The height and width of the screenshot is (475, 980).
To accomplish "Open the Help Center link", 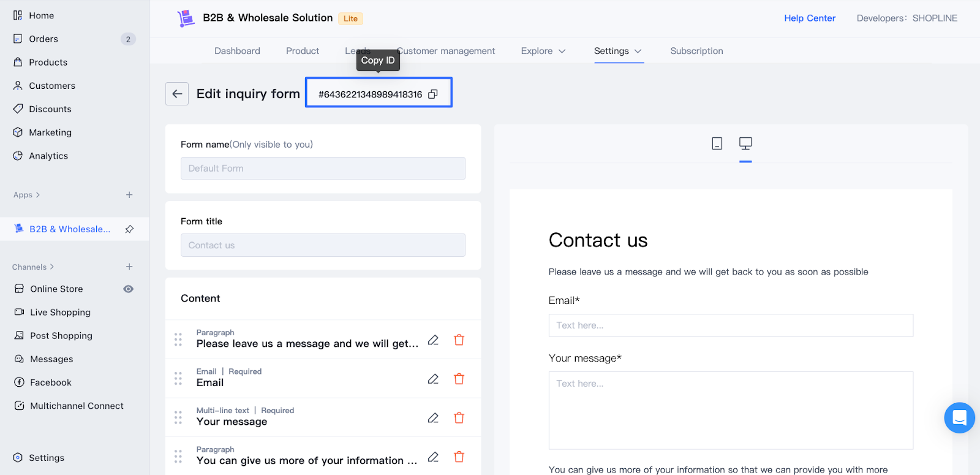I will (x=810, y=18).
